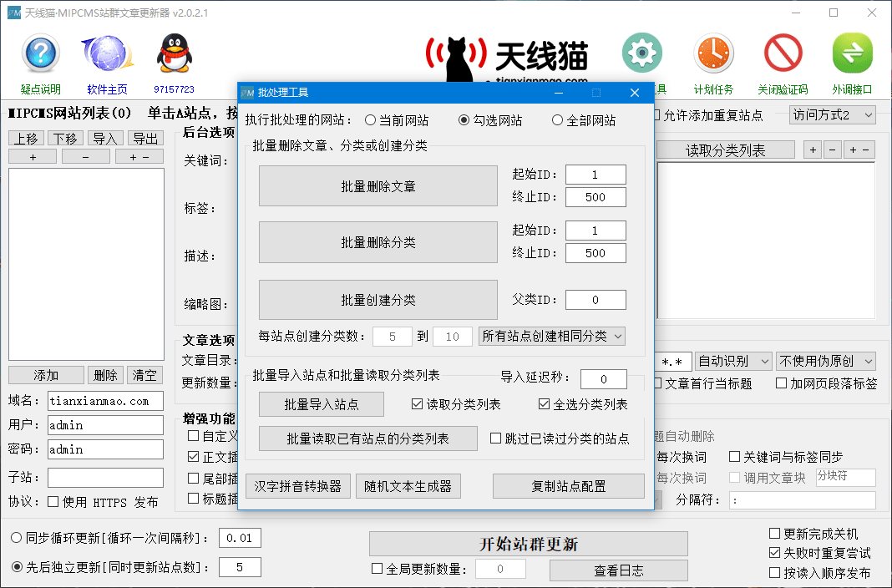Open 汉字拼音转换器 tool
892x588 pixels.
click(298, 486)
